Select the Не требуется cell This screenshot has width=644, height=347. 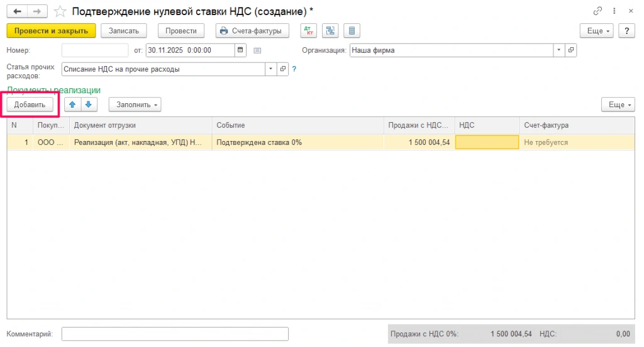coord(577,142)
